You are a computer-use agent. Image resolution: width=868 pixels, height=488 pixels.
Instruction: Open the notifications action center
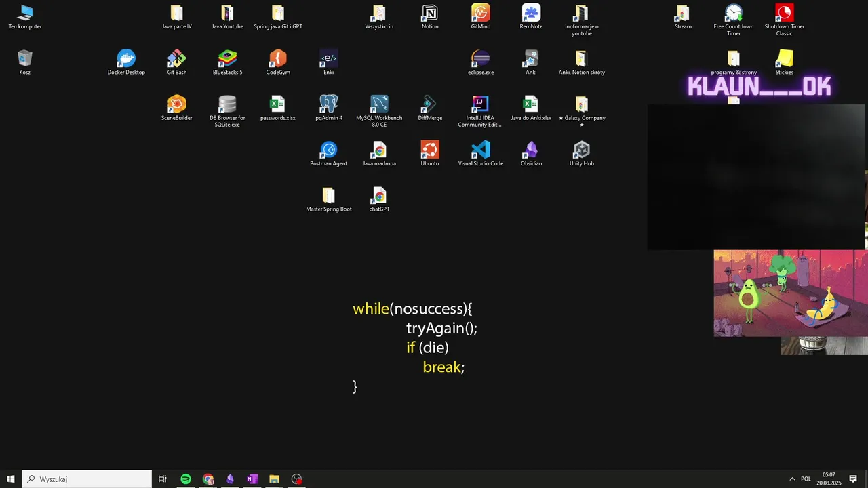click(x=853, y=479)
